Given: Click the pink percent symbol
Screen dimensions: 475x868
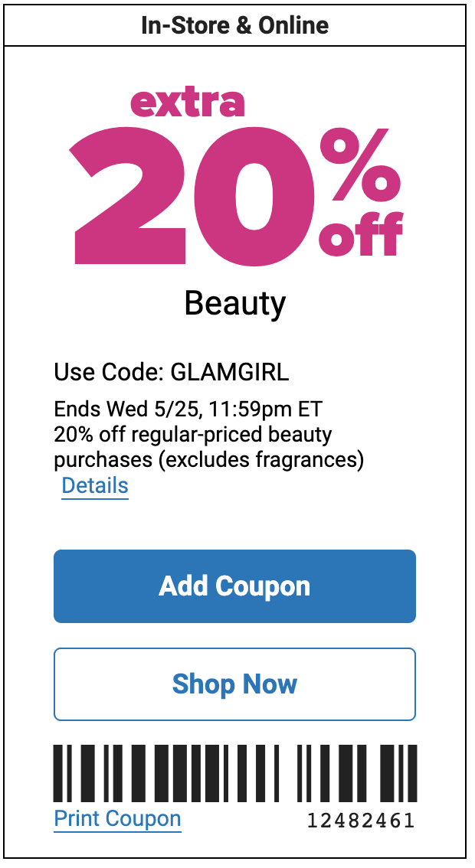Looking at the screenshot, I should click(359, 166).
